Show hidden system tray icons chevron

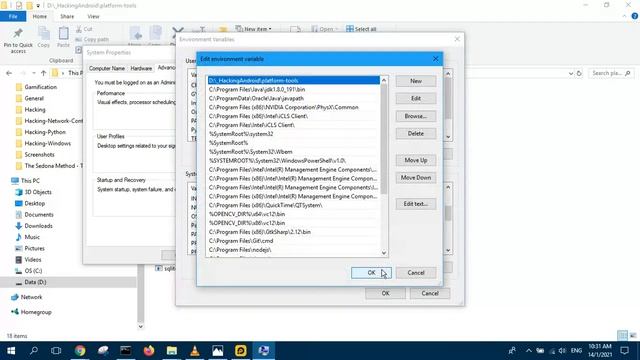[529, 351]
